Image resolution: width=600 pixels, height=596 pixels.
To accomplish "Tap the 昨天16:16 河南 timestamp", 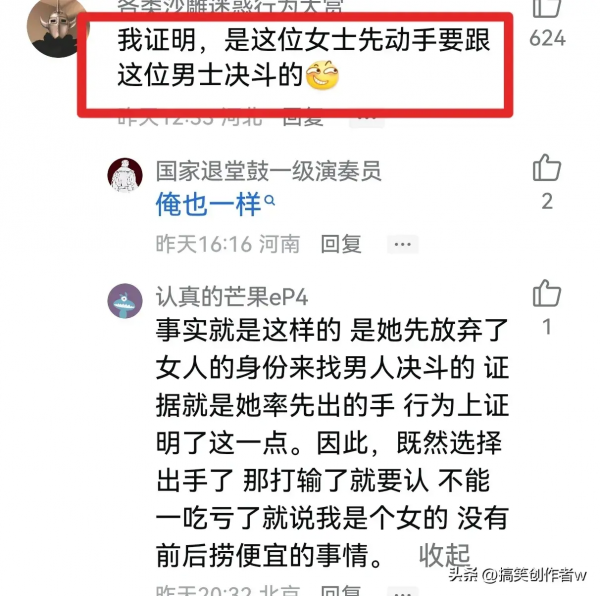I will [228, 244].
